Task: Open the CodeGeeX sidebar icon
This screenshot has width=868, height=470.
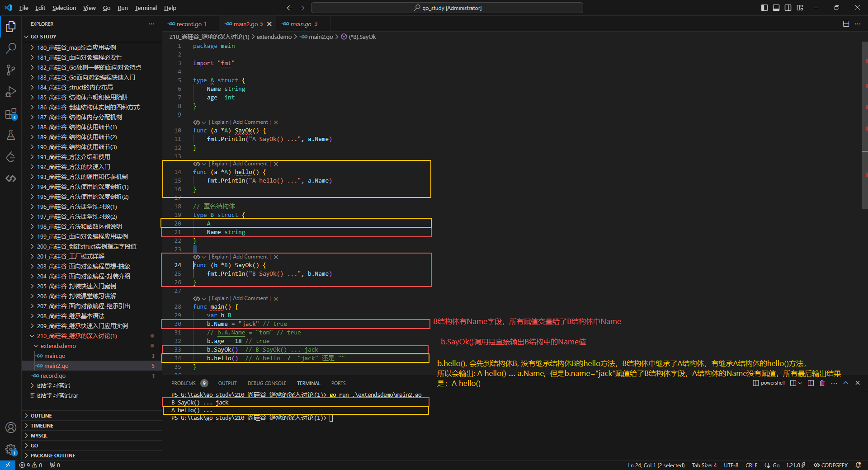Action: pos(11,179)
